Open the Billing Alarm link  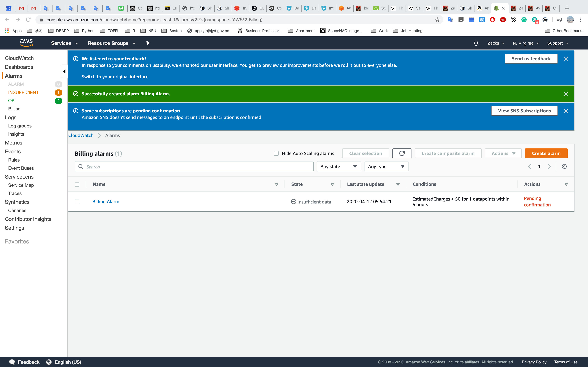[106, 202]
